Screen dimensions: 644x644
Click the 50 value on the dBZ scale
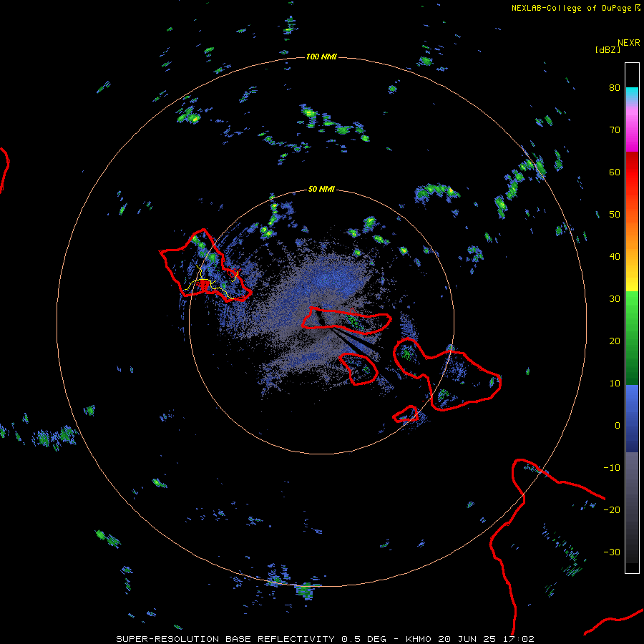pos(615,215)
